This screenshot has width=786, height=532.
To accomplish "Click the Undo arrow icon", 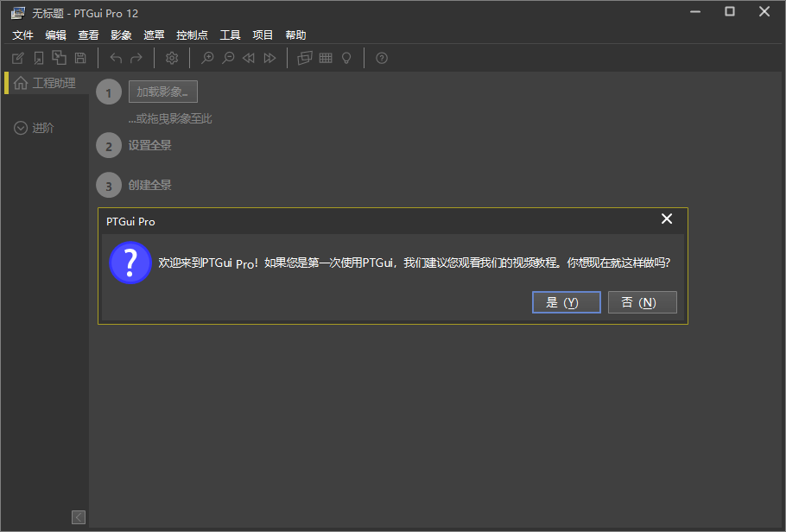I will click(x=115, y=58).
